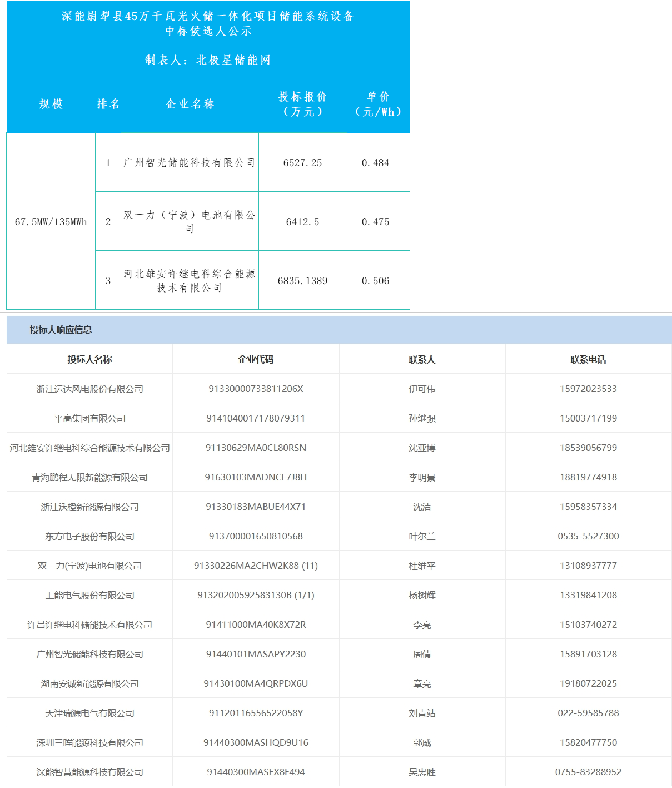Select 东方电子股份有限公司 in bidder list
The width and height of the screenshot is (672, 788).
click(89, 536)
